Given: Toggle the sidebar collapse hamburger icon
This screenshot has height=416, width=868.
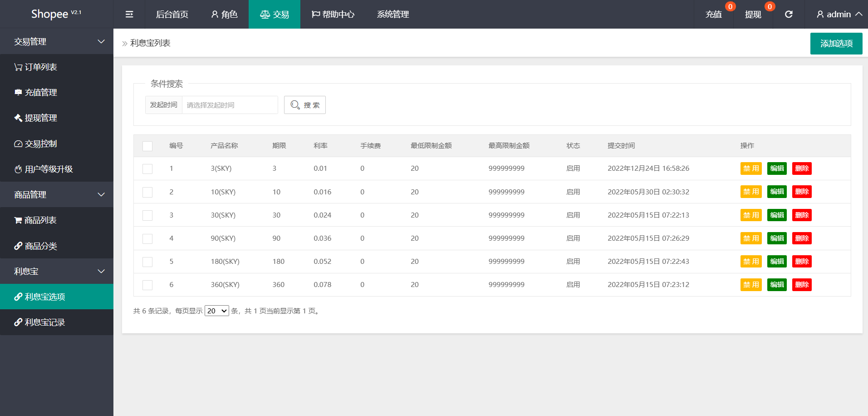Looking at the screenshot, I should click(129, 15).
